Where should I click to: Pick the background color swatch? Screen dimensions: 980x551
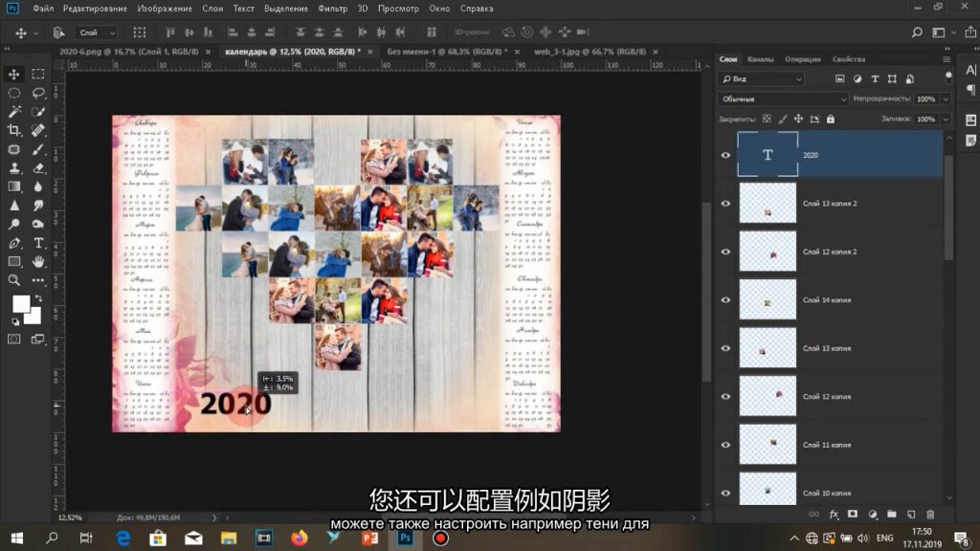(x=33, y=317)
